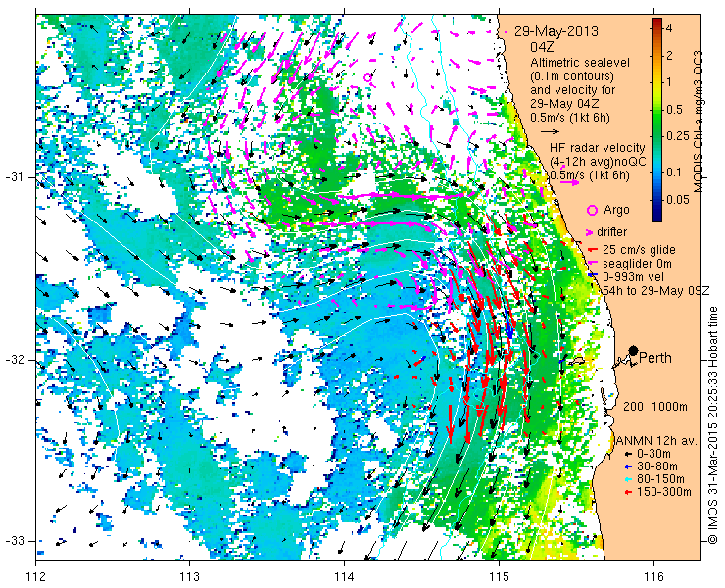Click the latitude axis label '-33'
The height and width of the screenshot is (588, 725).
15,541
